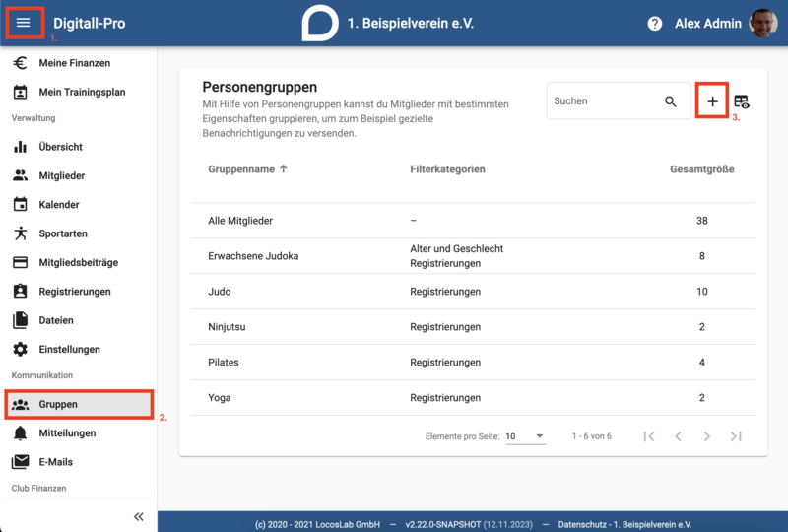788x532 pixels.
Task: Go to previous page of table
Action: click(x=678, y=436)
